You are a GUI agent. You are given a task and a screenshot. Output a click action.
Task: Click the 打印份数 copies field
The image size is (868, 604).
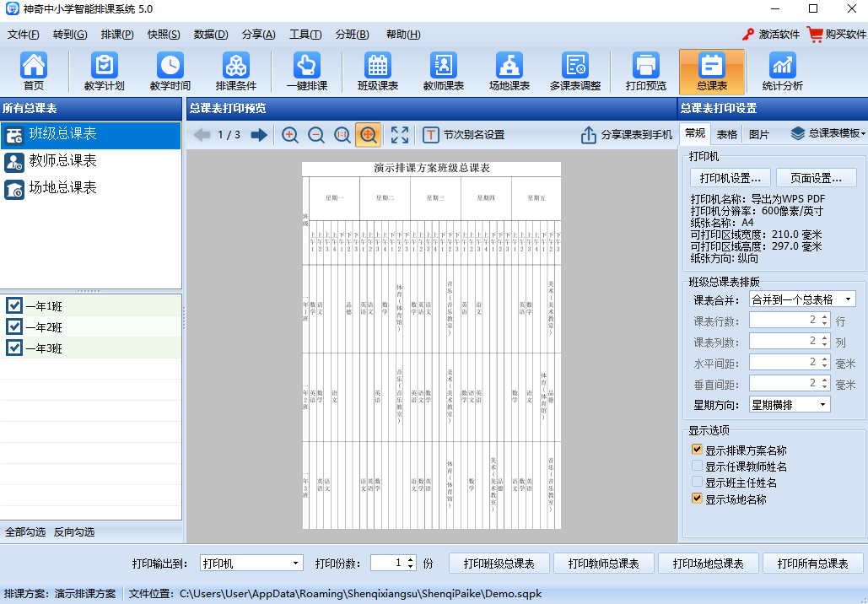pyautogui.click(x=388, y=564)
